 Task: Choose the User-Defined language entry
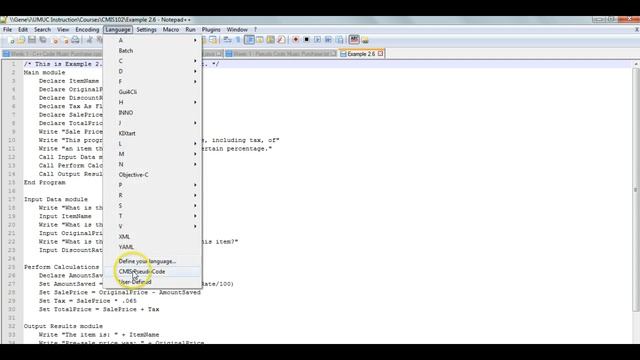152,282
